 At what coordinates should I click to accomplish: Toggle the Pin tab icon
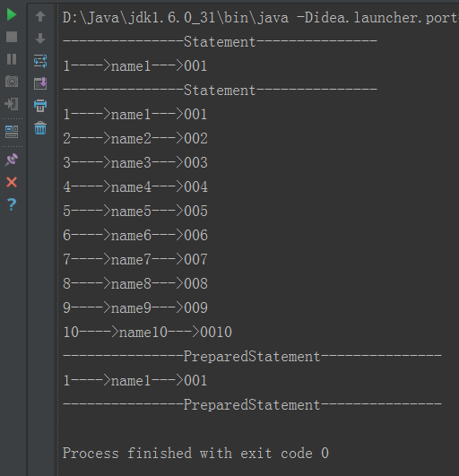click(x=12, y=160)
